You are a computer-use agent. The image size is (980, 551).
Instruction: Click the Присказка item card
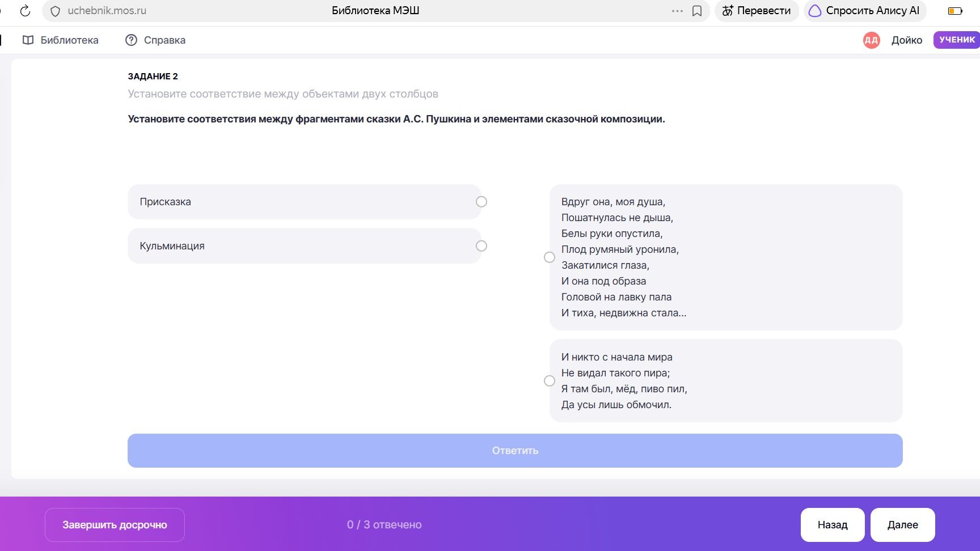[305, 202]
